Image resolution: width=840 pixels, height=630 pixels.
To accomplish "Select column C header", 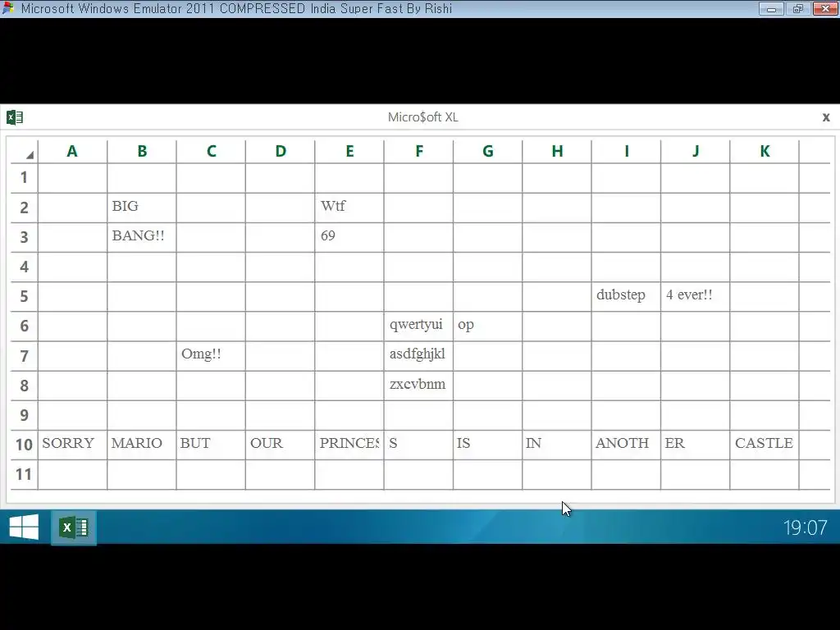I will tap(211, 152).
